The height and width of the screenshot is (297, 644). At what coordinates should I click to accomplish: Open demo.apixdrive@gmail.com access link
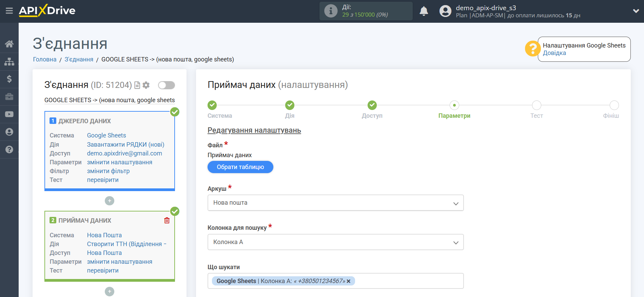coord(124,153)
